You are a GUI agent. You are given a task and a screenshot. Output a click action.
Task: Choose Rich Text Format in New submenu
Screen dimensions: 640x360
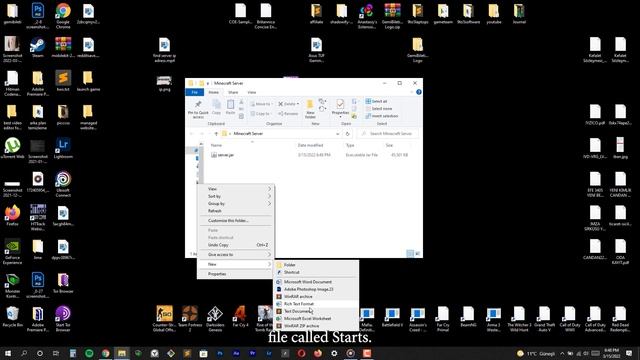(x=316, y=304)
